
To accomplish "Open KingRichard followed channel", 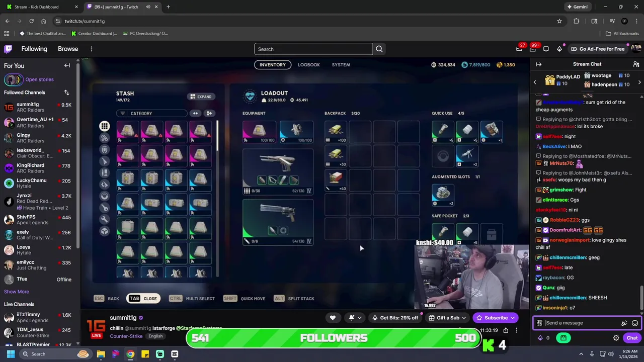I will tap(38, 168).
